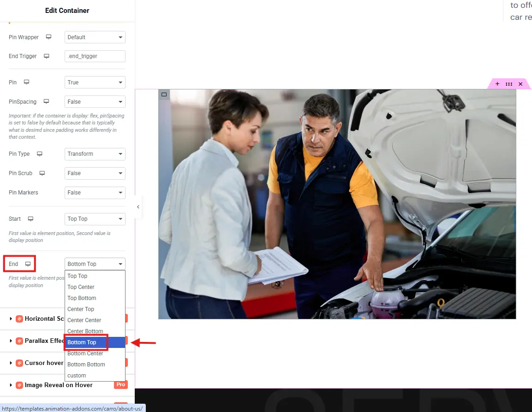Image resolution: width=532 pixels, height=412 pixels.
Task: Open the Start dropdown showing Top Top
Action: click(x=95, y=219)
